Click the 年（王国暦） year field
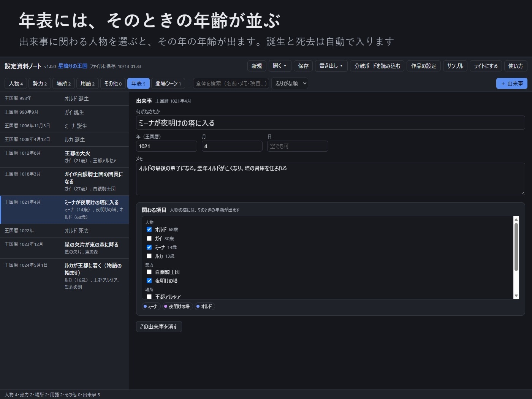Viewport: 532px width, 399px height. click(166, 146)
